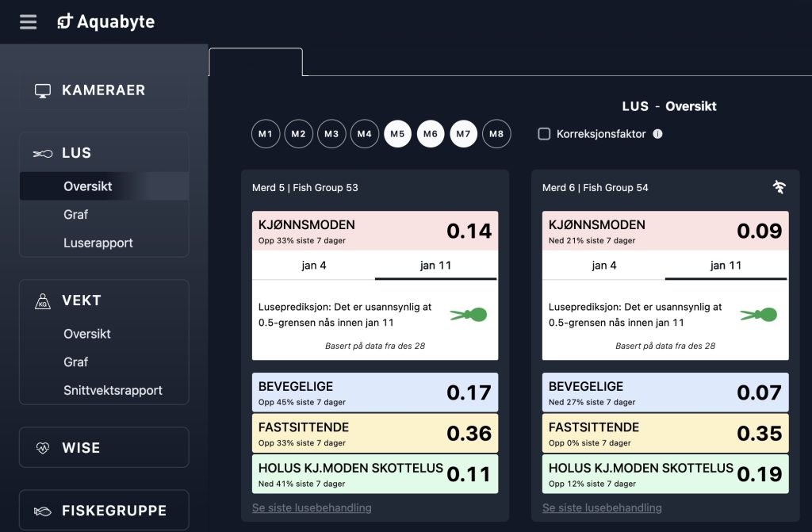Image resolution: width=812 pixels, height=532 pixels.
Task: Toggle pen M8 selection
Action: (x=496, y=134)
